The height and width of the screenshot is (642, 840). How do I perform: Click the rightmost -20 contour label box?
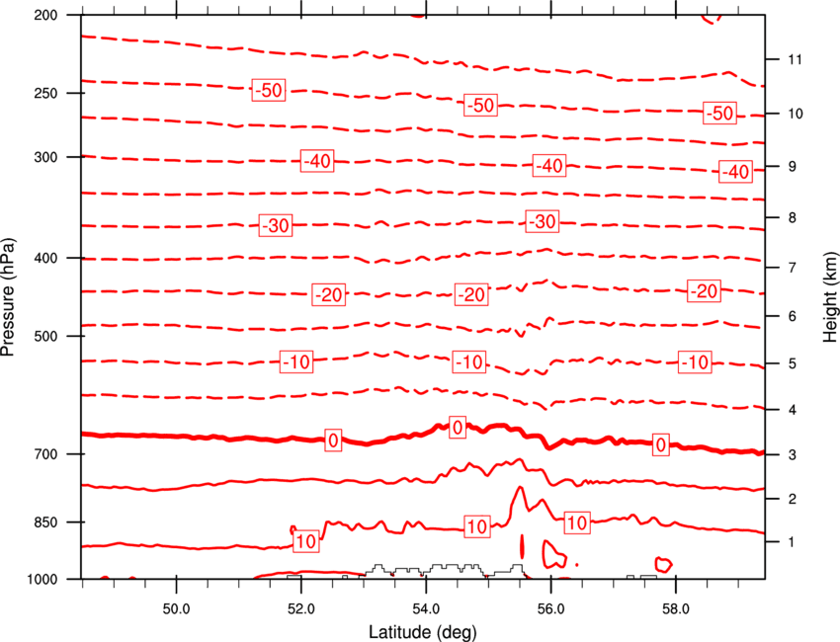click(704, 290)
